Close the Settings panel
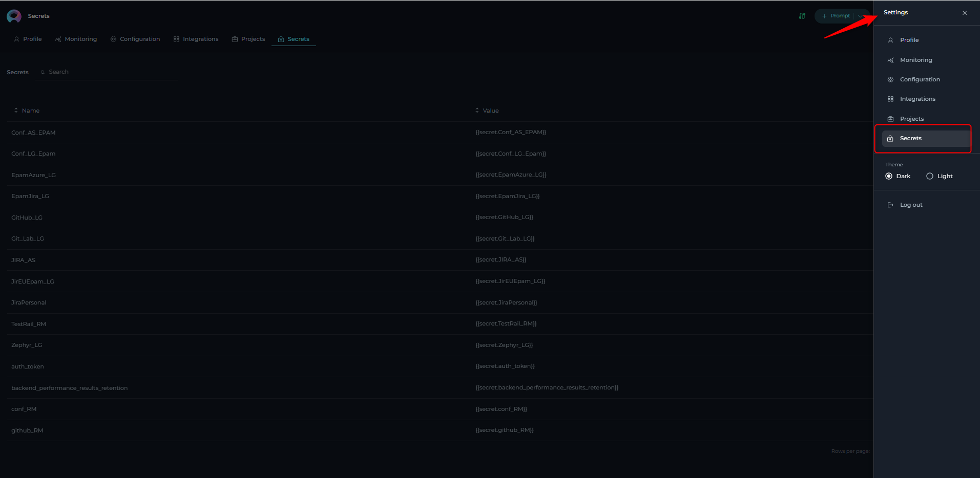 tap(965, 13)
